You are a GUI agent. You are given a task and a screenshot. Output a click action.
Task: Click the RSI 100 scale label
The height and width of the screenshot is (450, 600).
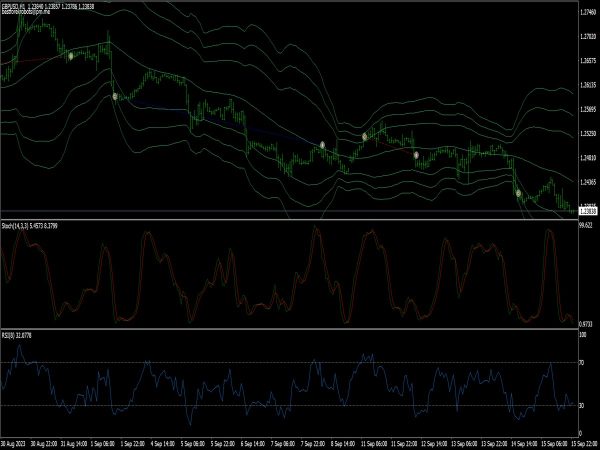point(583,335)
